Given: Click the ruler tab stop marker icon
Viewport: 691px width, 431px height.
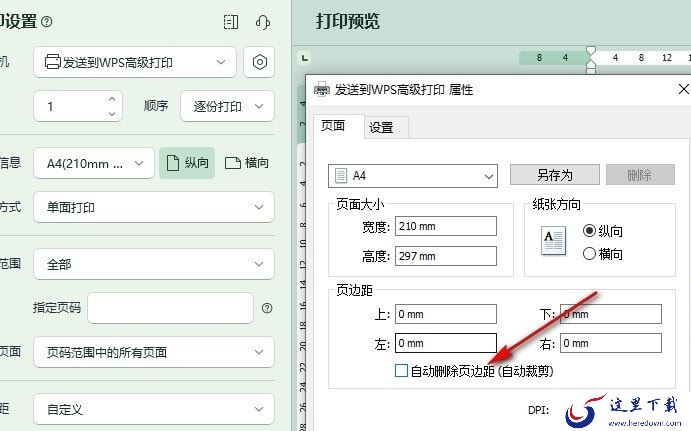Looking at the screenshot, I should 305,58.
